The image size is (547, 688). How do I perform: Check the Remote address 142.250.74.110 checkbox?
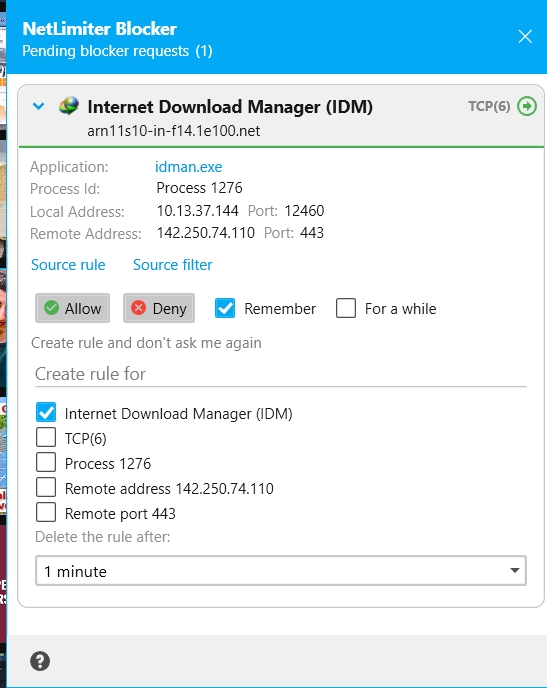46,487
